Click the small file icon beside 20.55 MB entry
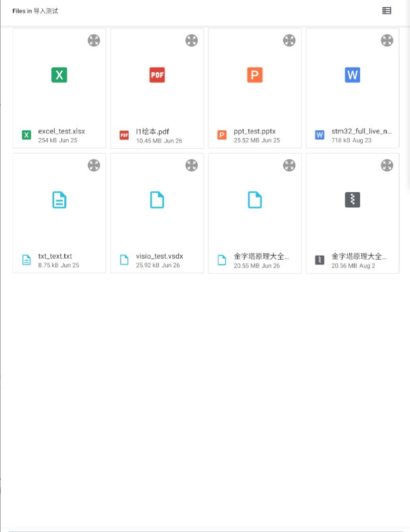Viewport: 410px width, 532px height. point(222,260)
